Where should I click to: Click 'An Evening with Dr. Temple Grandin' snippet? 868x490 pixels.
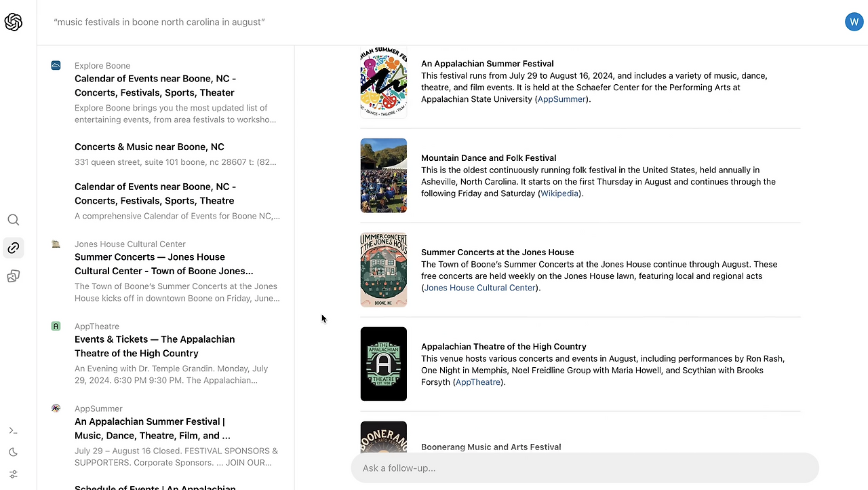tap(172, 375)
